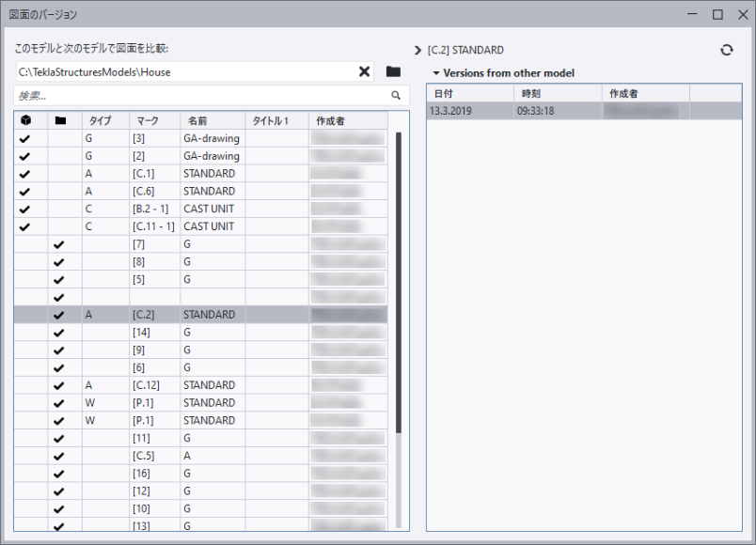Click into the 検索 search field

tap(197, 96)
